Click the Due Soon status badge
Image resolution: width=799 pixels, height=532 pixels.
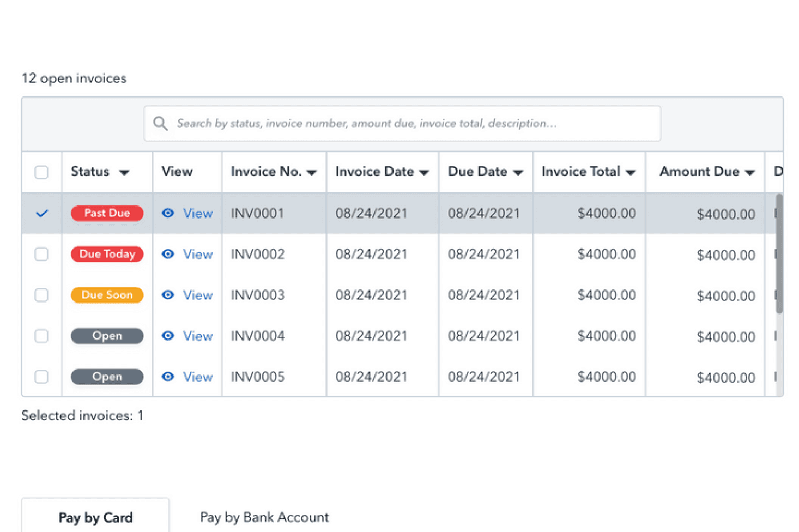(107, 295)
